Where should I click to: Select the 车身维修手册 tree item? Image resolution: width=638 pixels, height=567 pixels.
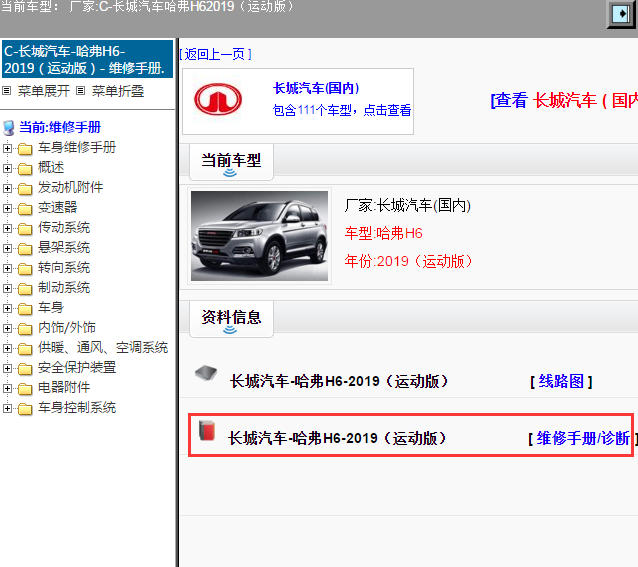77,147
